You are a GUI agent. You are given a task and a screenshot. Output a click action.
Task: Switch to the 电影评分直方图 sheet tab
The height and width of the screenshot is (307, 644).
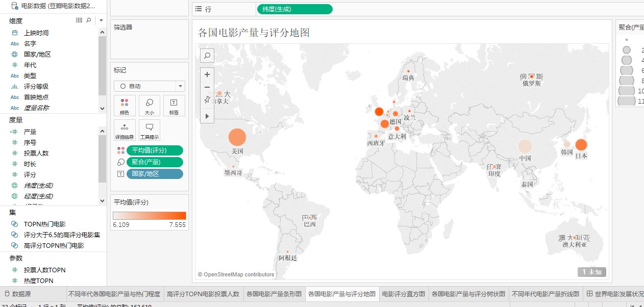[x=403, y=294]
